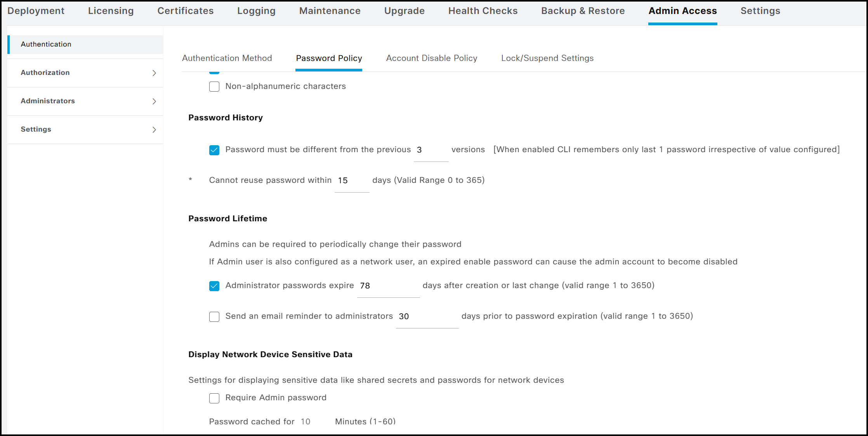Check the Require Admin password box
This screenshot has width=868, height=436.
click(214, 398)
